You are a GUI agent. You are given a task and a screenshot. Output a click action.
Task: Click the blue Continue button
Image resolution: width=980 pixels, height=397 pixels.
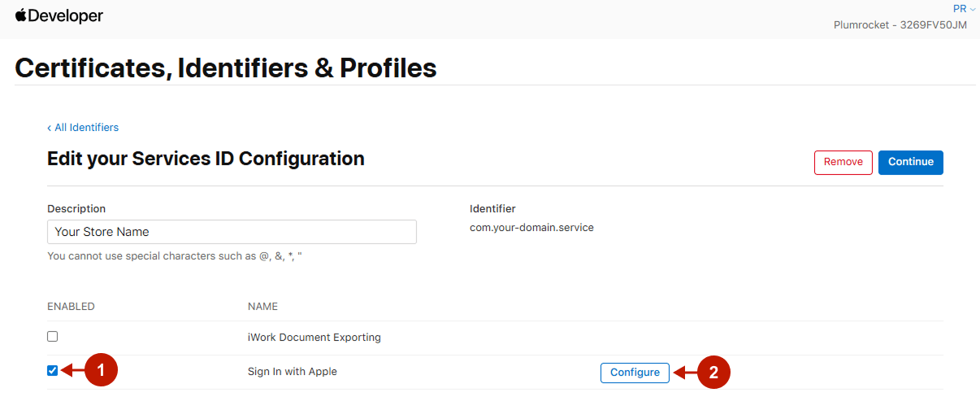[910, 162]
